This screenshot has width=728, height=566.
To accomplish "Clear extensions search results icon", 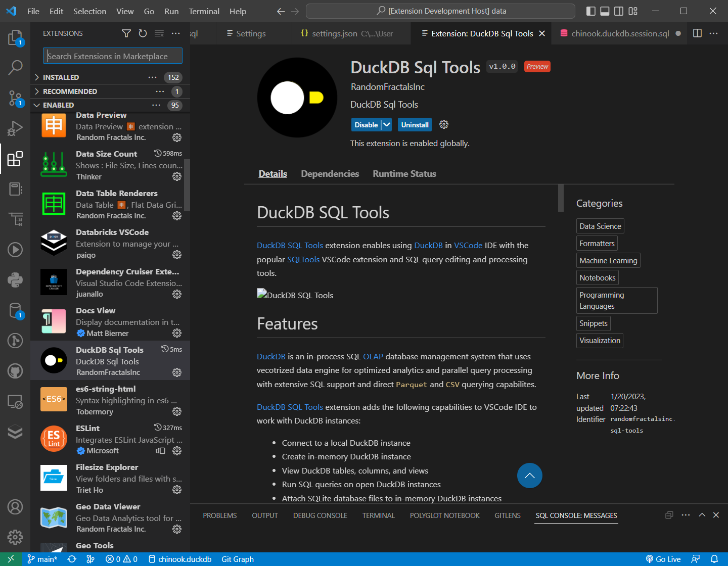I will (x=159, y=33).
